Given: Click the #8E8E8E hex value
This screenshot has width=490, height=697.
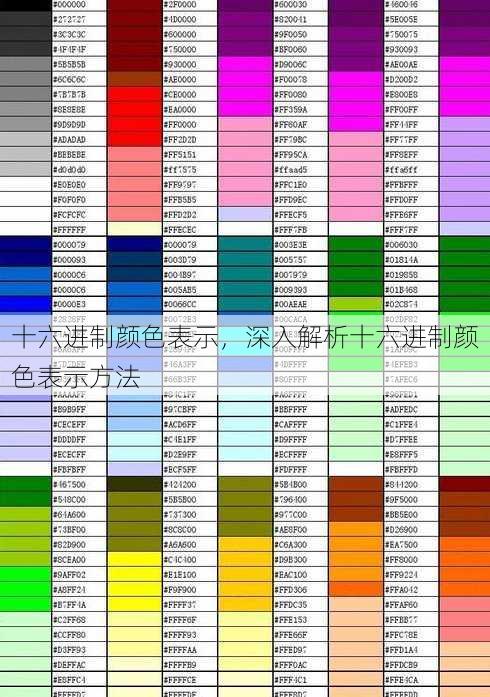Looking at the screenshot, I should (x=69, y=109).
